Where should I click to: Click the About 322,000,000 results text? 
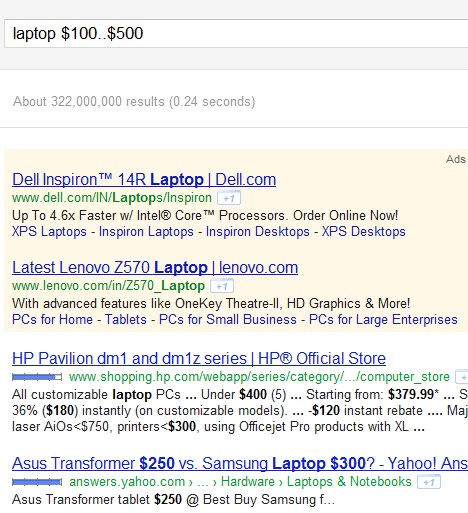point(134,102)
